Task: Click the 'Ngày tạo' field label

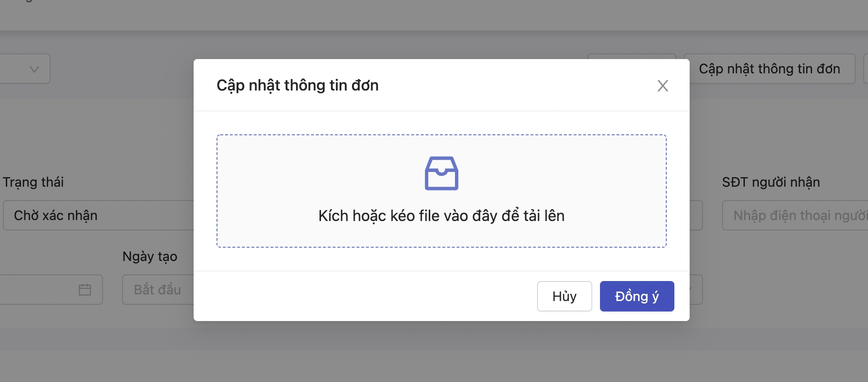Action: coord(150,256)
